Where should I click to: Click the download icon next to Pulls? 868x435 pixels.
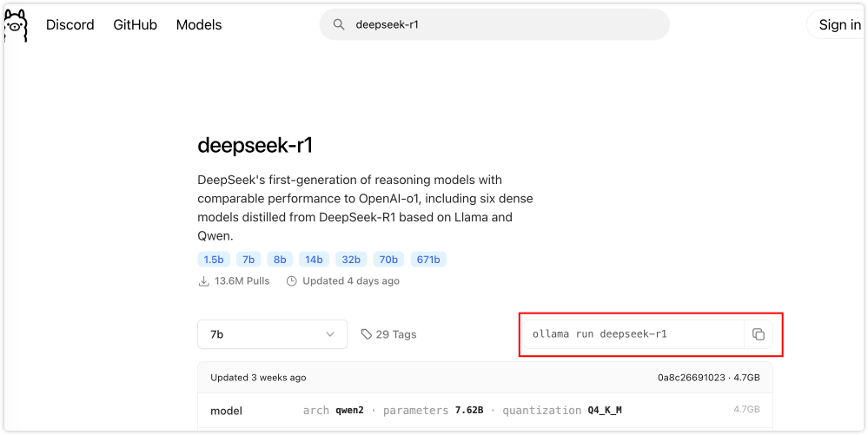click(x=204, y=281)
